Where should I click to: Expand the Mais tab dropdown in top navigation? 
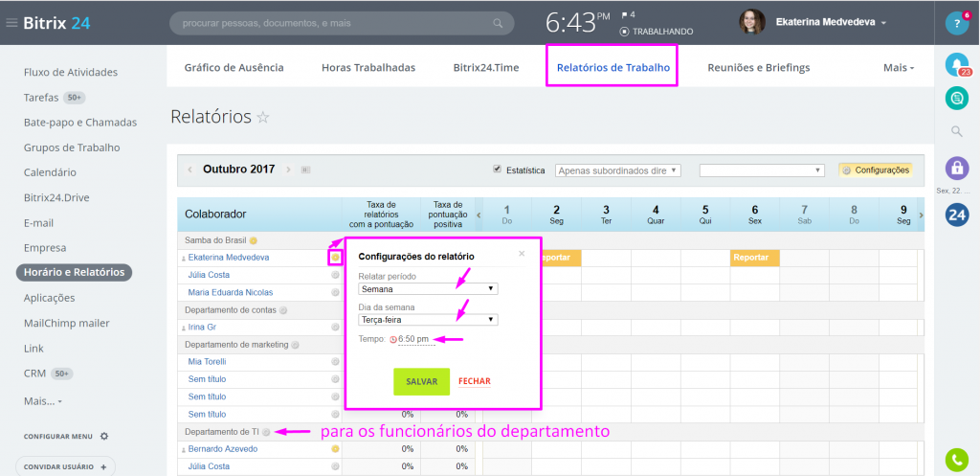899,68
